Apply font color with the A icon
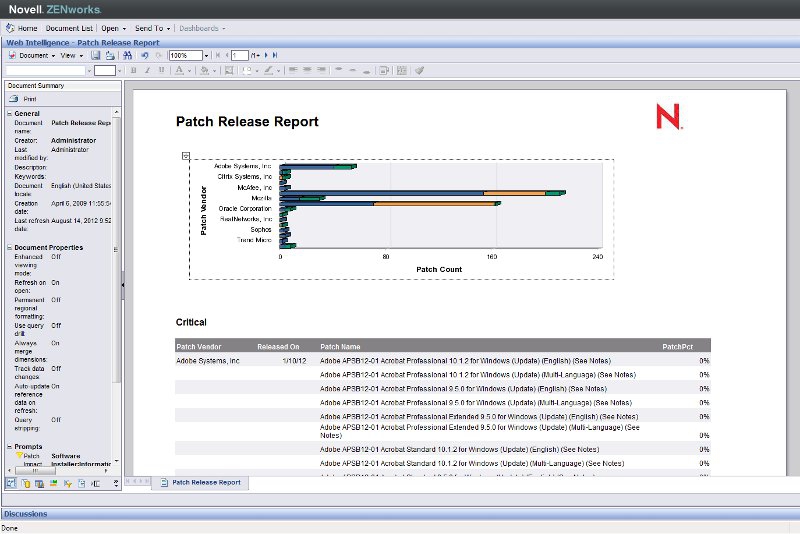This screenshot has width=800, height=534. click(179, 70)
